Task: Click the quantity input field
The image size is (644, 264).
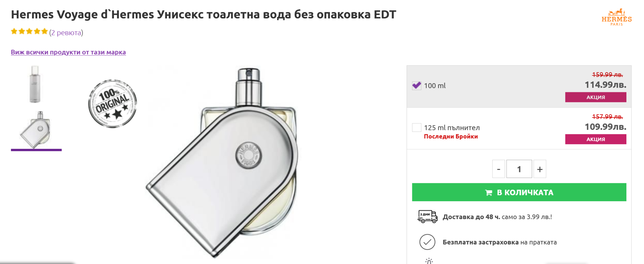Action: 519,169
